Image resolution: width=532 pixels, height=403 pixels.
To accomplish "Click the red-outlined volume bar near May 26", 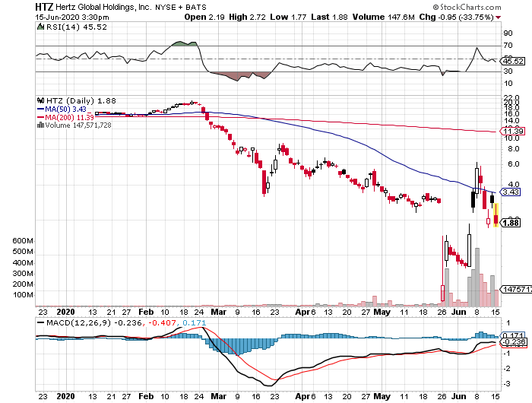I will click(442, 293).
